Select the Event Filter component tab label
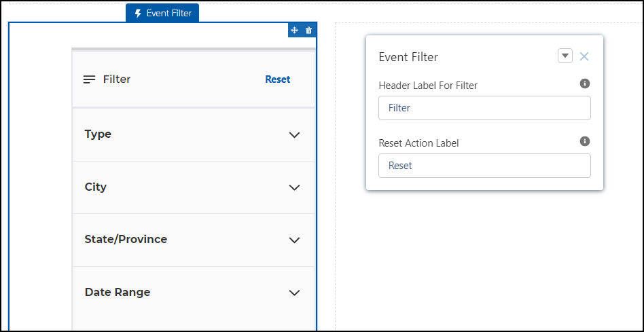 pyautogui.click(x=168, y=13)
